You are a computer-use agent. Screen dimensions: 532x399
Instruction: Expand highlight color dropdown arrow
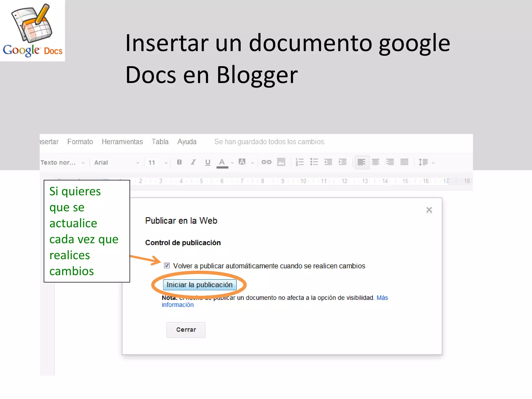tap(252, 163)
